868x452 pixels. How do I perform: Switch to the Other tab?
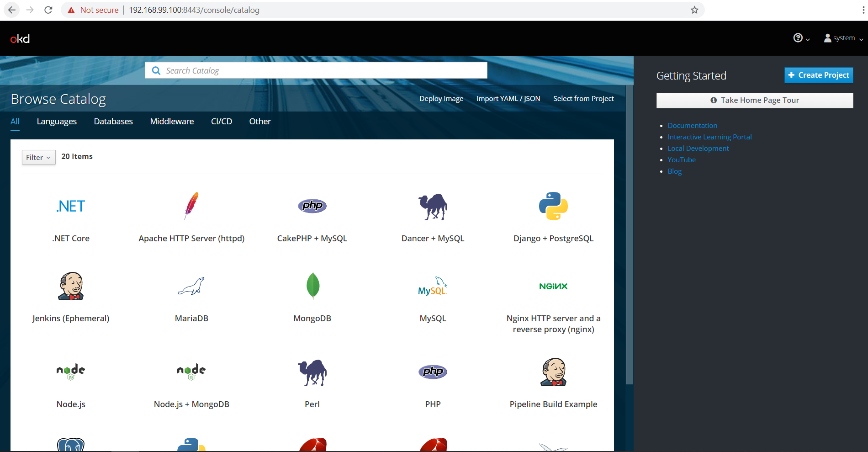[260, 122]
